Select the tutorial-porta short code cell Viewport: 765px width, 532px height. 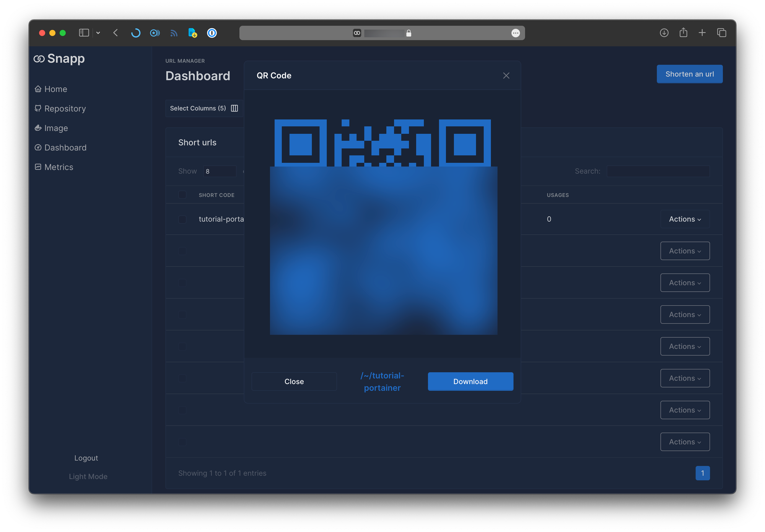pyautogui.click(x=221, y=219)
